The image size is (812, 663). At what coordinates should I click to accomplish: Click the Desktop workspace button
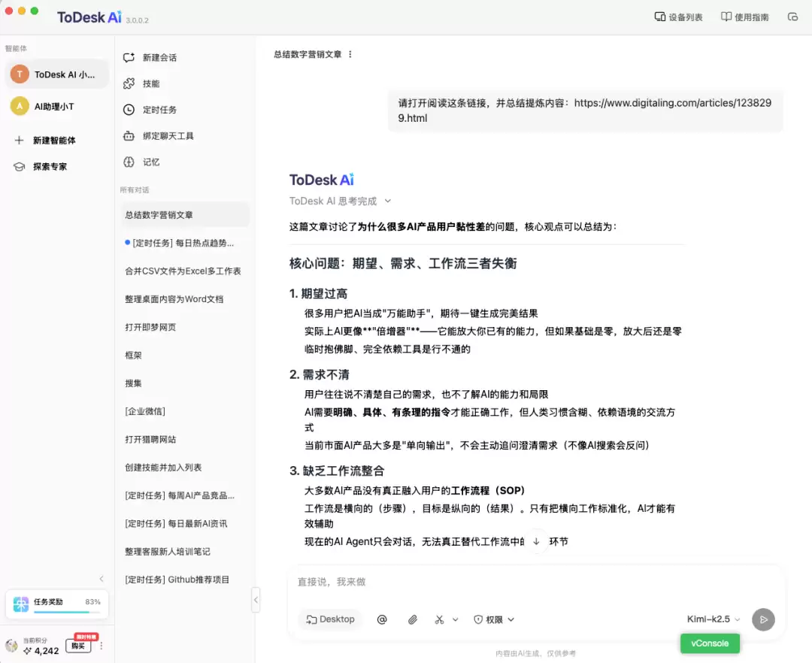pyautogui.click(x=330, y=619)
